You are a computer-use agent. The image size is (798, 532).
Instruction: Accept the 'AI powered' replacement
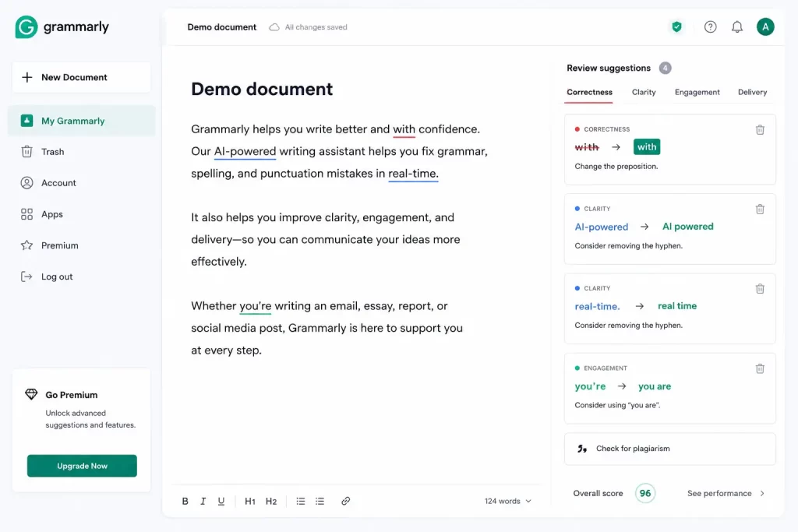(x=687, y=227)
